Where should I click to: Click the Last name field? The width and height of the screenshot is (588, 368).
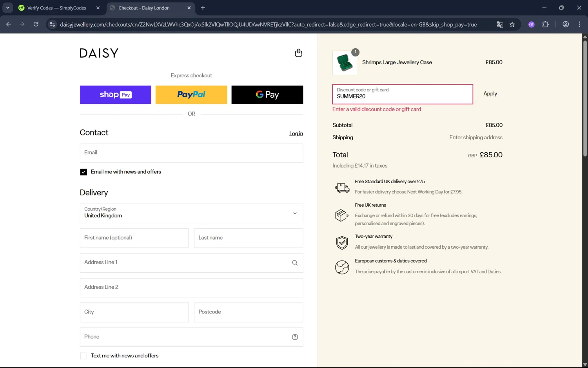tap(249, 238)
